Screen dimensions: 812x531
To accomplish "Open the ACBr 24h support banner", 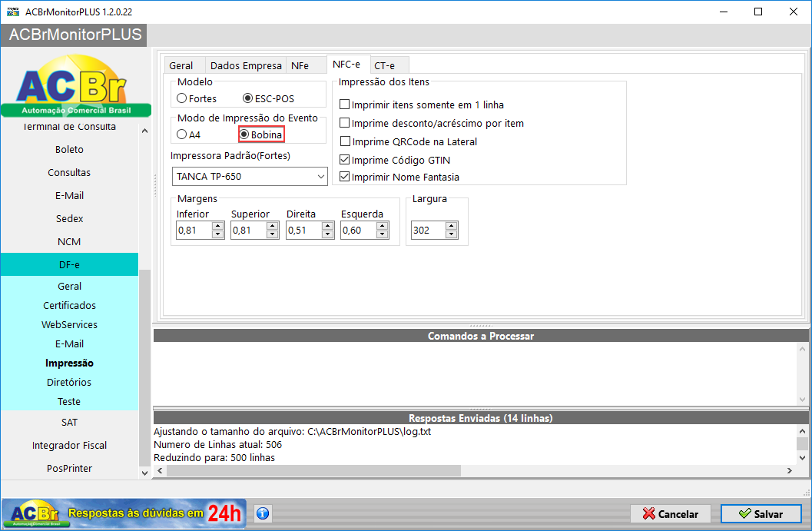I will (x=124, y=513).
